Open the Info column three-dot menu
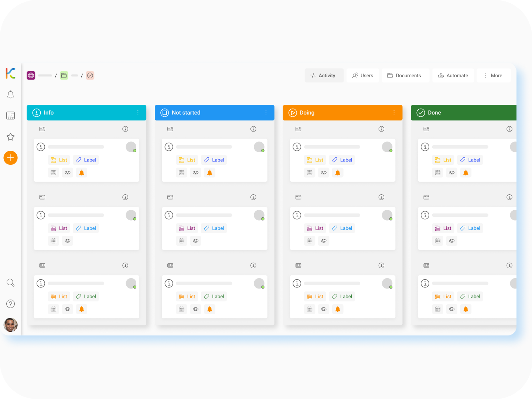Screen dimensions: 532x399 [138, 113]
